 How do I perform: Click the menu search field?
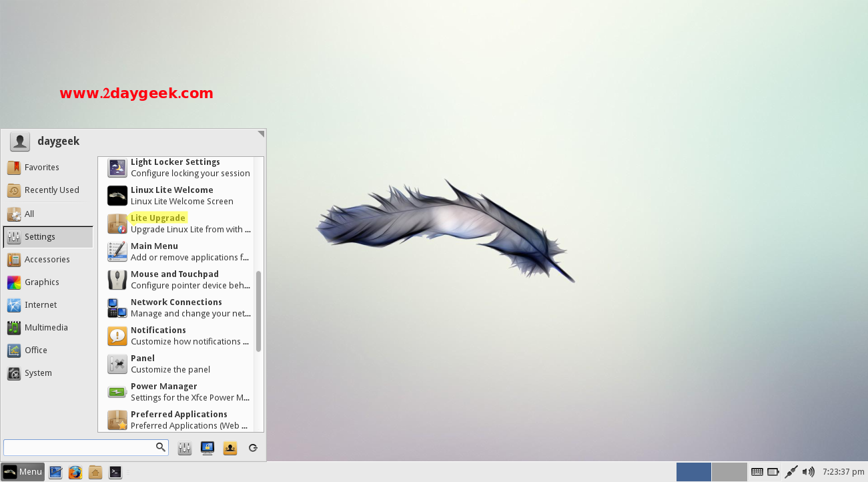(x=80, y=447)
